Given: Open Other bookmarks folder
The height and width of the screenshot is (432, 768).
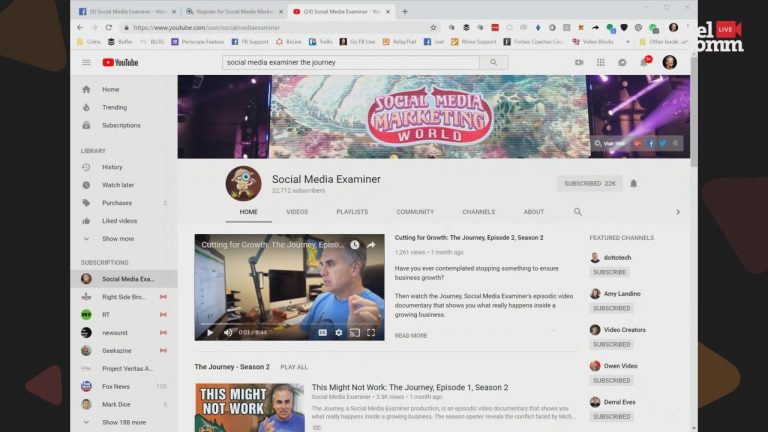Looking at the screenshot, I should tap(664, 42).
